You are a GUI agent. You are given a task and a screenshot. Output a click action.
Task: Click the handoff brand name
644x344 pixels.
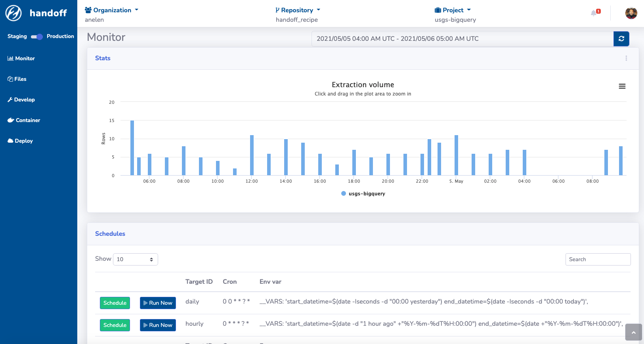[x=48, y=13]
